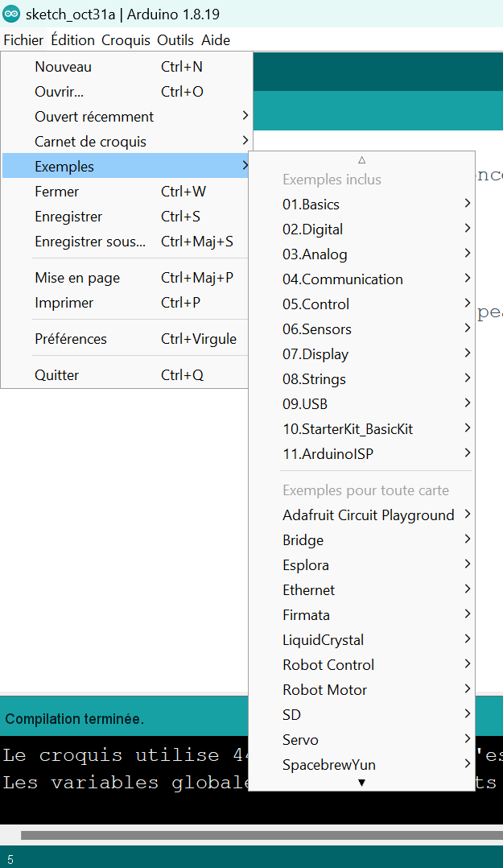Open Mise en page settings
The image size is (503, 868).
pos(126,278)
